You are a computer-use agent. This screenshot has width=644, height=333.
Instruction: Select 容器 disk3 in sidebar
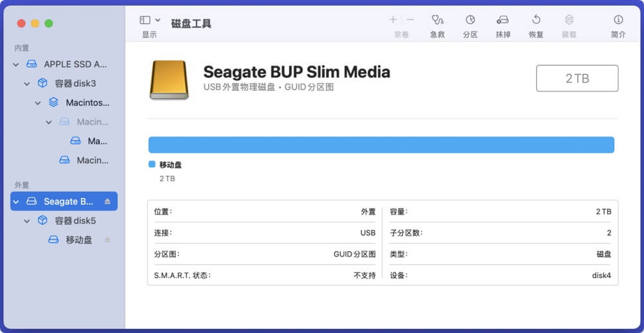point(64,83)
